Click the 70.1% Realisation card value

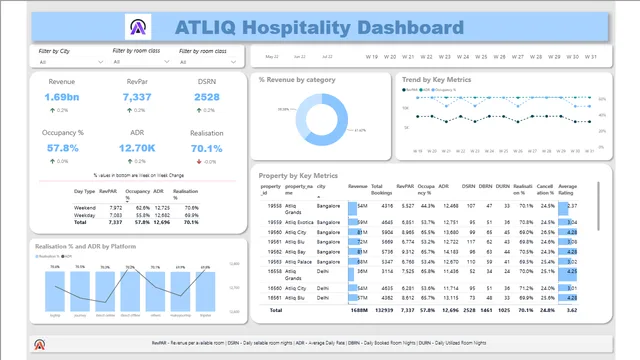click(207, 149)
